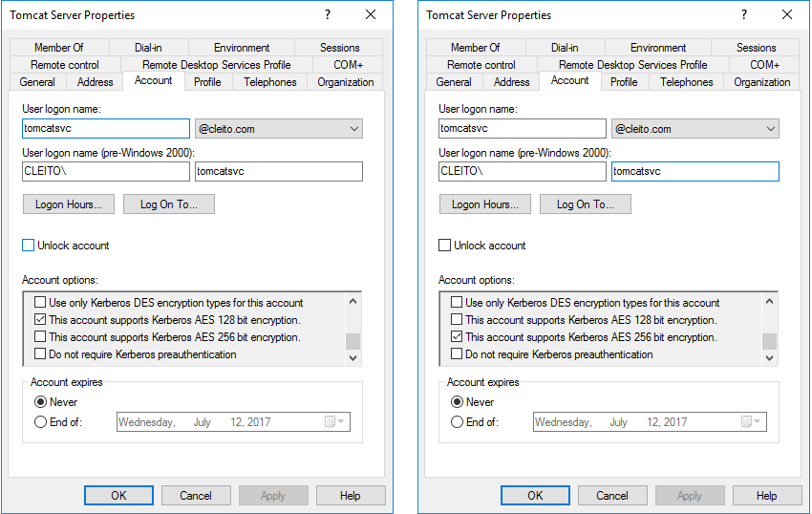Open Organization tab in right dialog

pyautogui.click(x=761, y=82)
